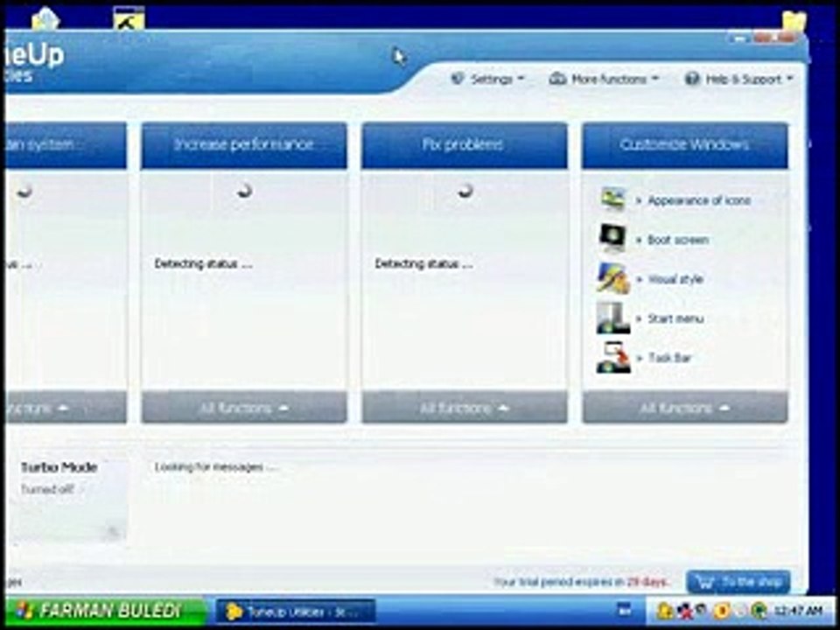The image size is (840, 630).
Task: Click the Start menu icon
Action: [612, 318]
